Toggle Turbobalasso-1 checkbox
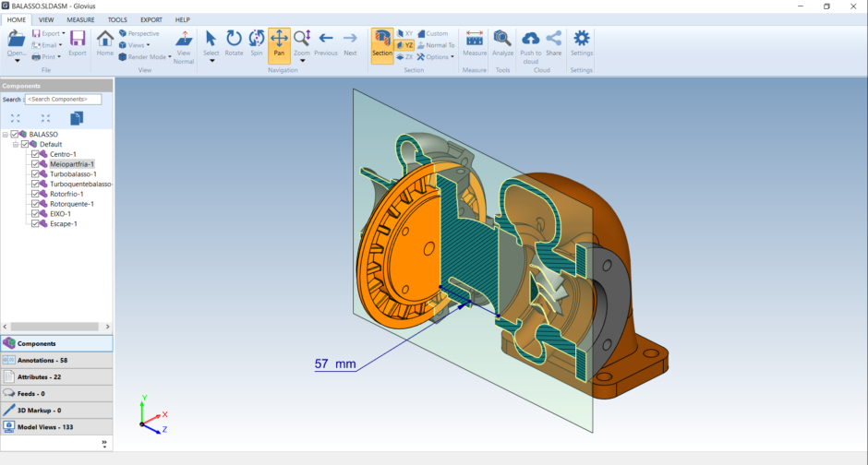Viewport: 868px width, 465px height. [x=35, y=174]
